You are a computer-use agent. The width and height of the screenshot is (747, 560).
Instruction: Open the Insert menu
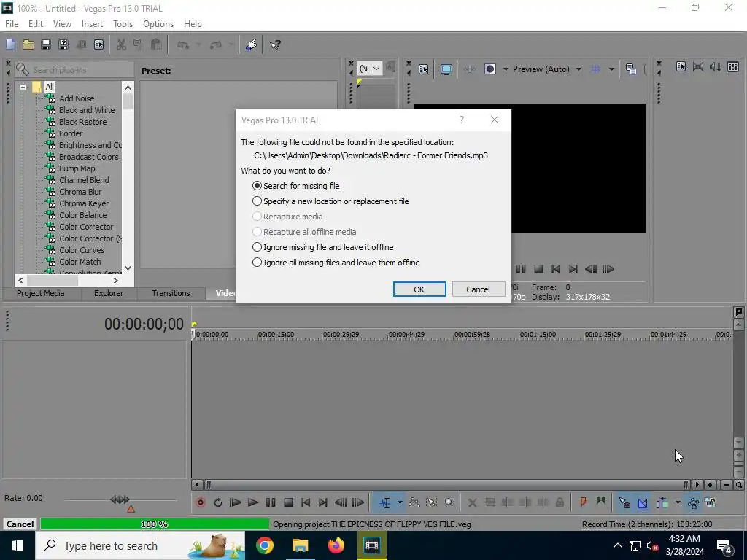coord(92,24)
